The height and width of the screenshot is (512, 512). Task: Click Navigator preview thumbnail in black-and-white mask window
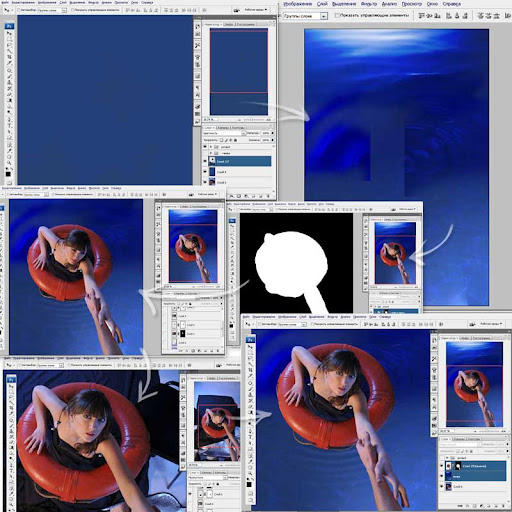[x=395, y=253]
